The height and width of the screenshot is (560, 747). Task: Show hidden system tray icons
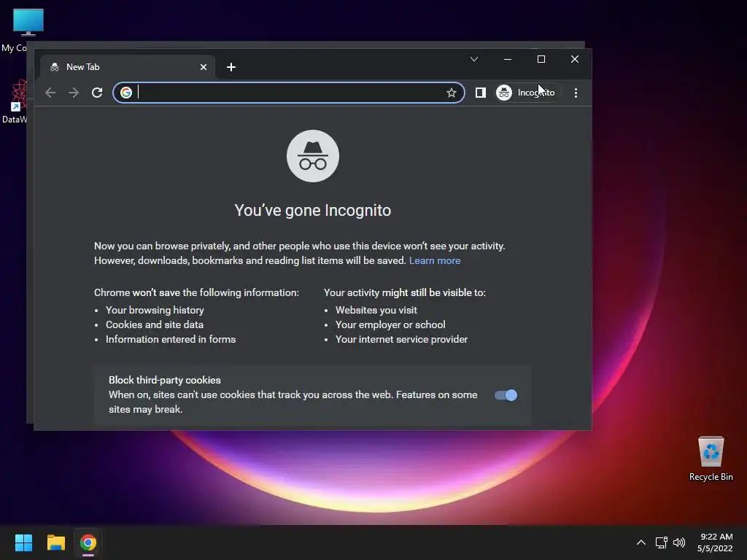(x=641, y=542)
